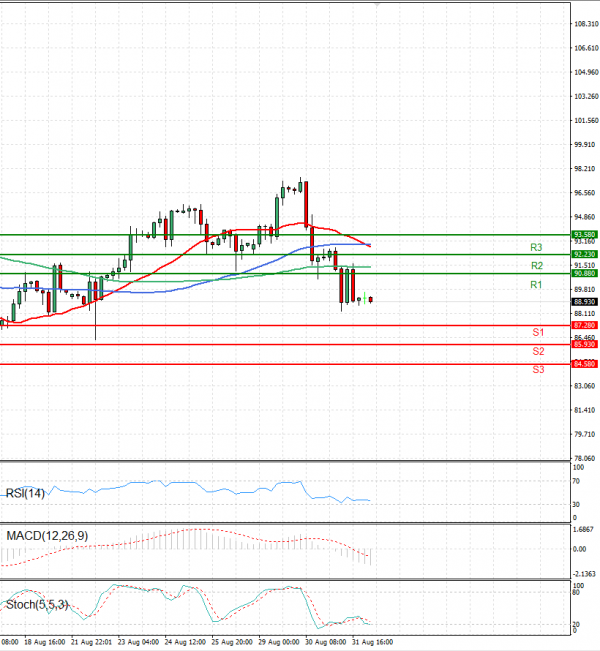This screenshot has width=600, height=651.
Task: Click the 93.580 resistance price label
Action: (585, 235)
